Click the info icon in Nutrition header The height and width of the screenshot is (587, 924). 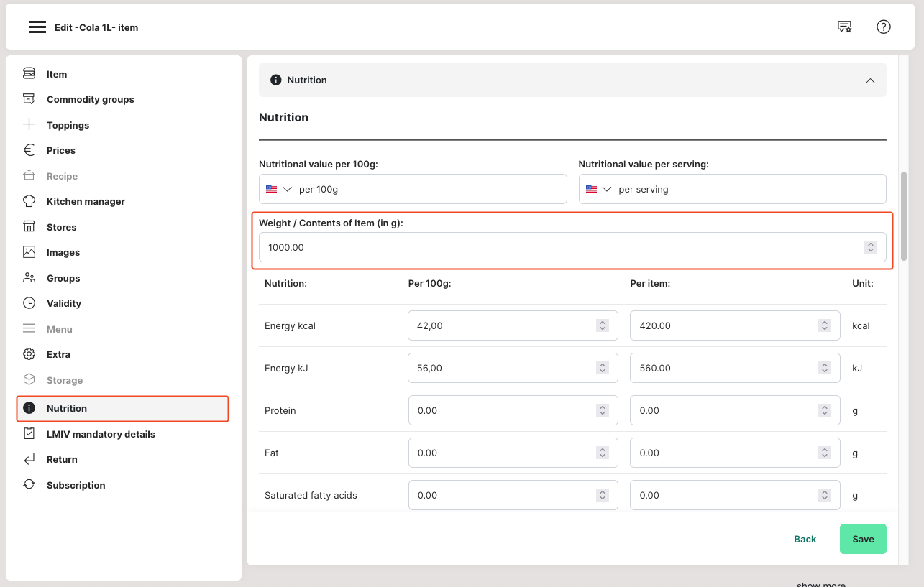(275, 80)
